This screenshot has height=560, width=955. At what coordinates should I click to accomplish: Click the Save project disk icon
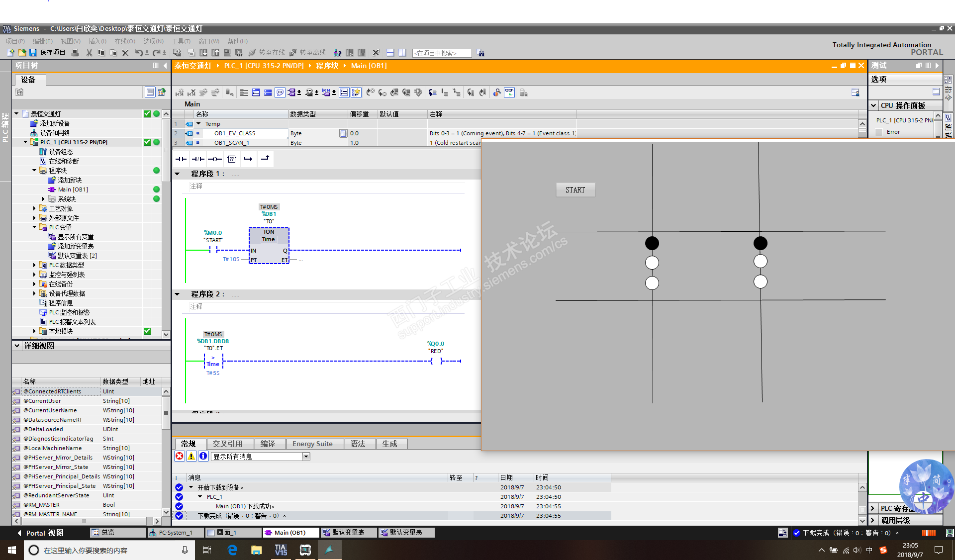33,53
